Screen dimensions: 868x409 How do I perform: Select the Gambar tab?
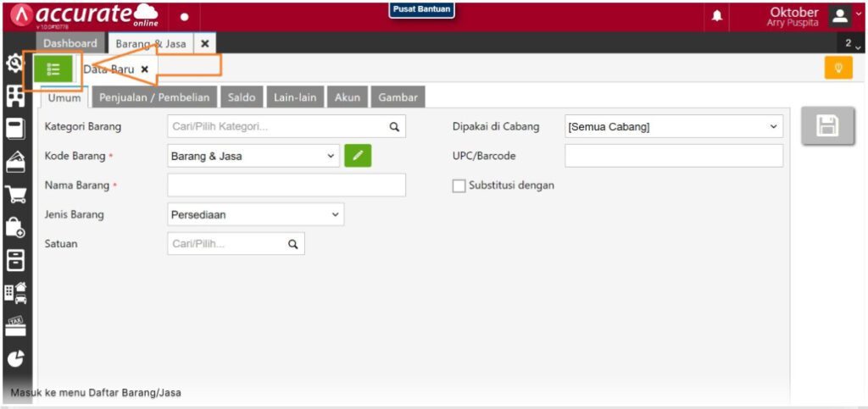[398, 97]
